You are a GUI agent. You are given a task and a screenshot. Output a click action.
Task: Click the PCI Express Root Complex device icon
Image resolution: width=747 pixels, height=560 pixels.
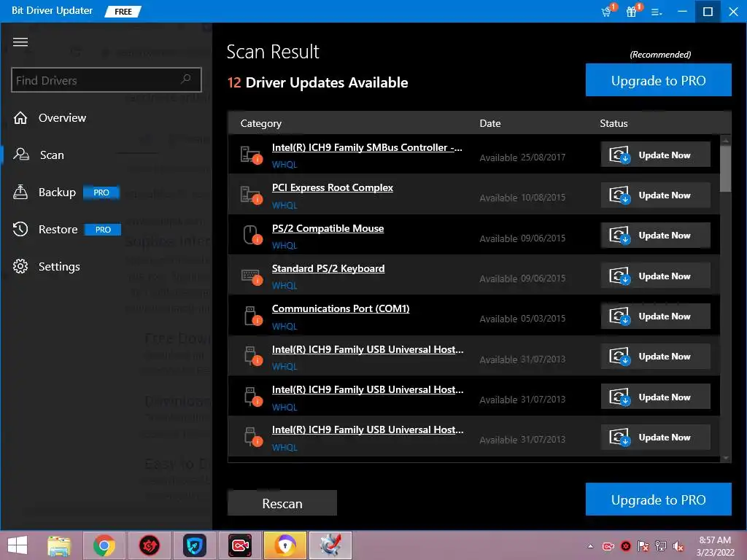(251, 195)
